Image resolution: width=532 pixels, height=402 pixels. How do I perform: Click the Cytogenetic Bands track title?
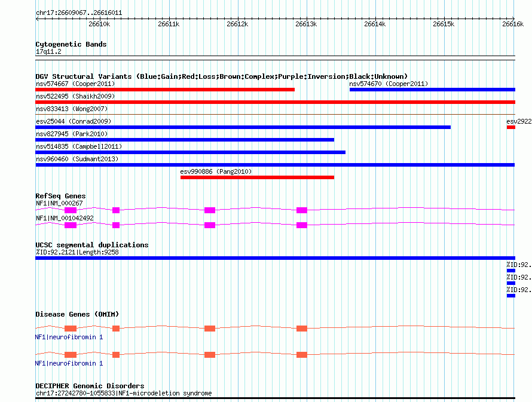71,44
